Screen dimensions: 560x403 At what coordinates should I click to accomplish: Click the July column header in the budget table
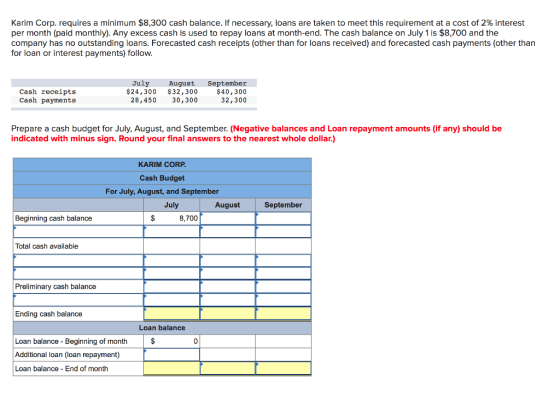(x=171, y=205)
